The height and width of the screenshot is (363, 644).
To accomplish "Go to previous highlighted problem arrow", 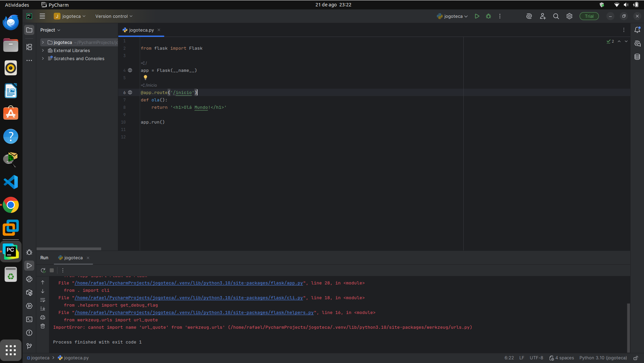I will (619, 41).
